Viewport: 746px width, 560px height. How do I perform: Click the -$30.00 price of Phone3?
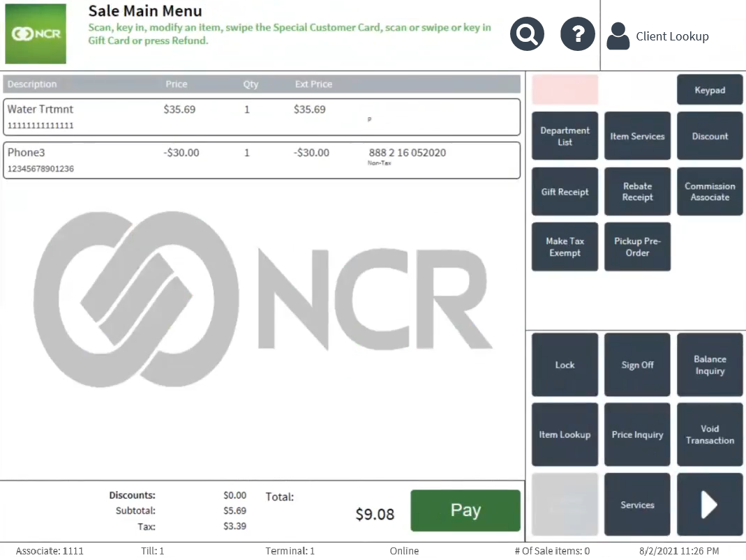pyautogui.click(x=181, y=153)
